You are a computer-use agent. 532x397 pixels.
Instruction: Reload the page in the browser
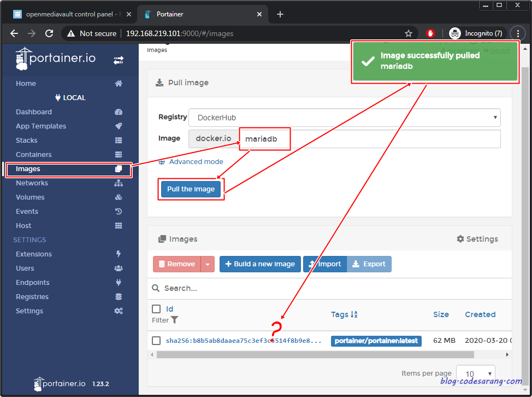[x=49, y=33]
